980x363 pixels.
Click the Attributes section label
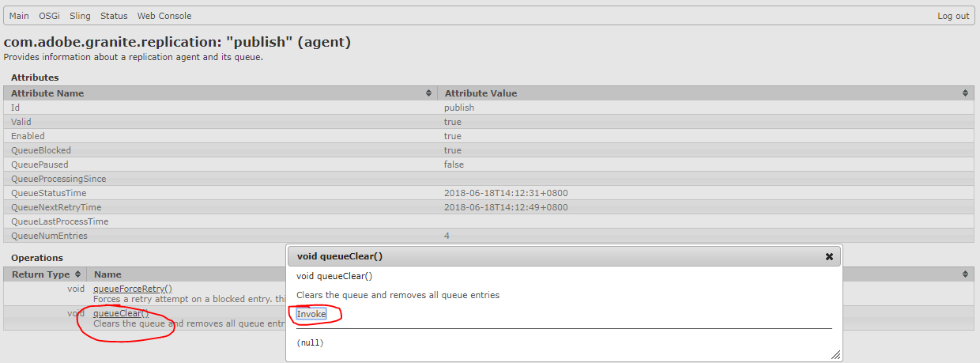[35, 78]
